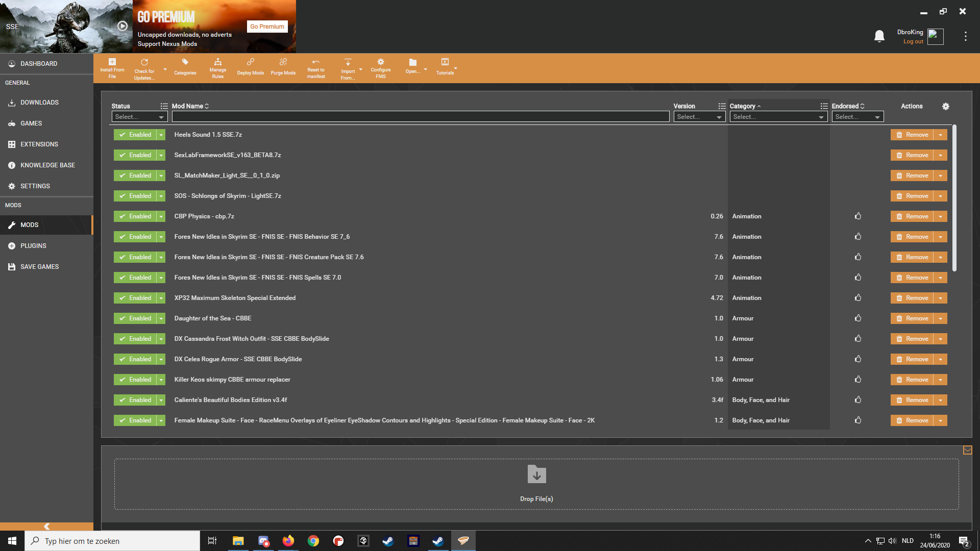The width and height of the screenshot is (980, 551).
Task: Toggle Enabled for XP32 Maximum Skeleton
Action: coord(135,298)
